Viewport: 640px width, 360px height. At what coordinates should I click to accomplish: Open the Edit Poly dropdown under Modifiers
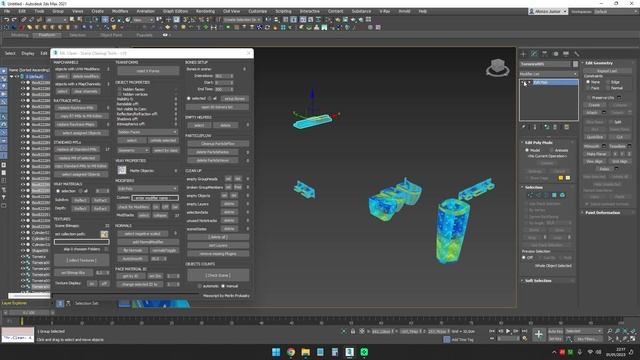147,189
